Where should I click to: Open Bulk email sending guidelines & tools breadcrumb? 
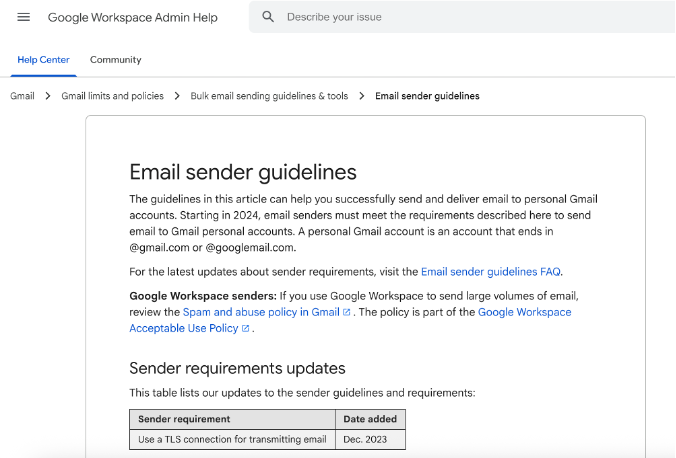click(x=269, y=96)
